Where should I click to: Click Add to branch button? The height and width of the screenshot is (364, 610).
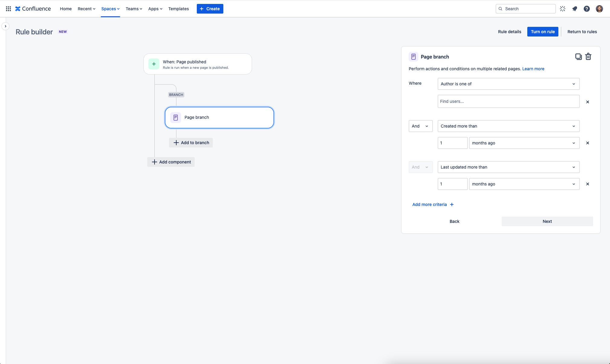point(191,143)
